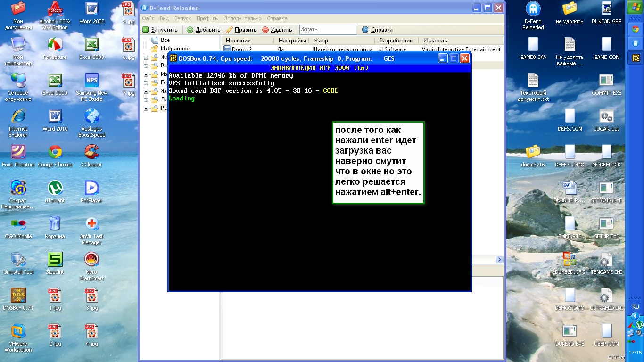Focus the Искать search field
644x362 pixels.
[328, 30]
